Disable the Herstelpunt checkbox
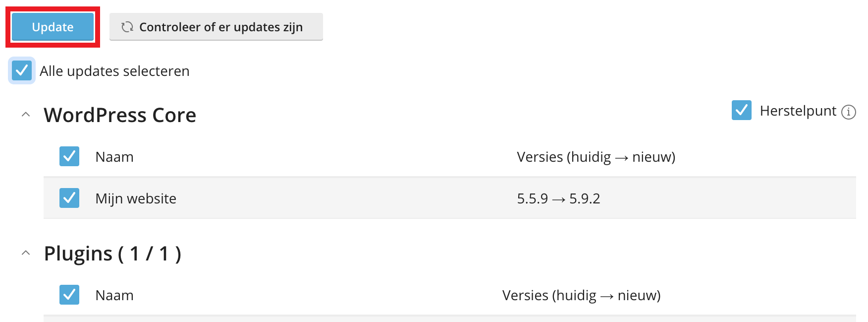Image resolution: width=868 pixels, height=322 pixels. [x=741, y=110]
